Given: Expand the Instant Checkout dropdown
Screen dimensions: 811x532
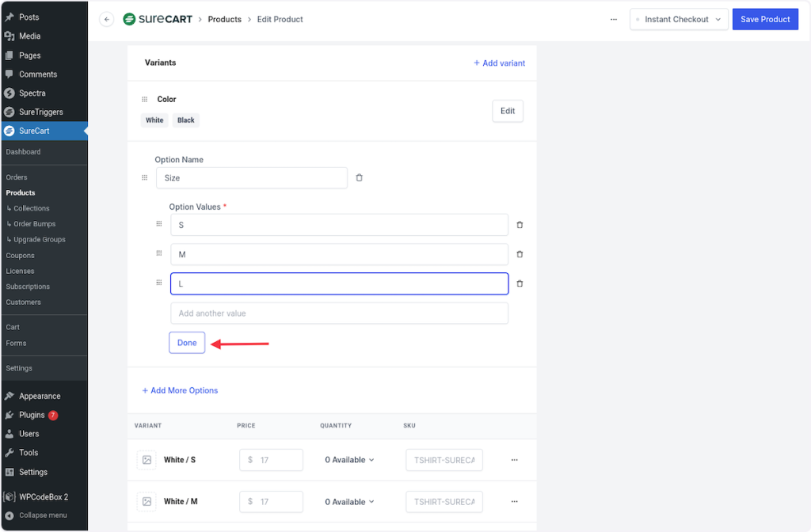Looking at the screenshot, I should [679, 20].
